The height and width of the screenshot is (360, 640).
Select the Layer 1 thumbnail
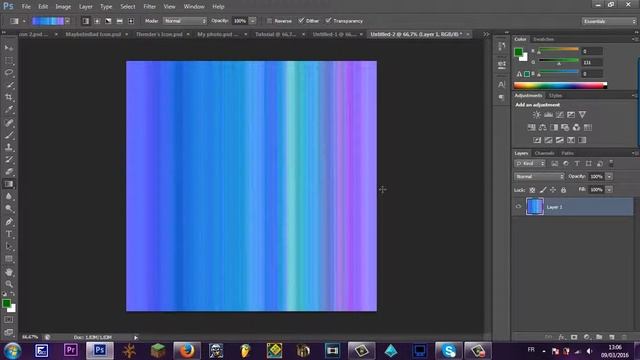[535, 207]
